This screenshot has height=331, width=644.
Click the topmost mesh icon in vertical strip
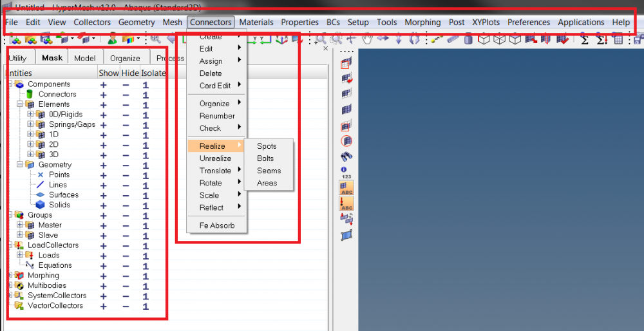pos(346,63)
